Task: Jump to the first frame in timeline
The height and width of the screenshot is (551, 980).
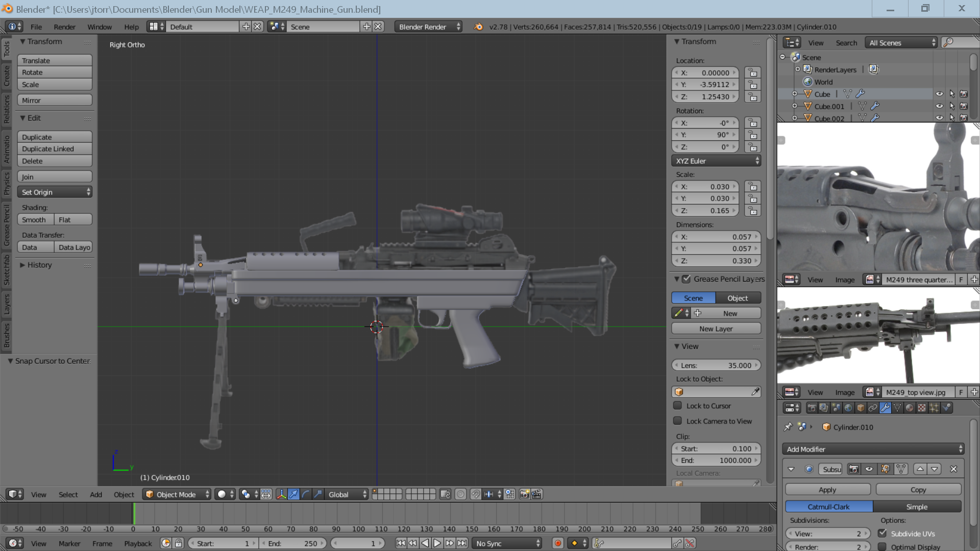Action: 401,543
